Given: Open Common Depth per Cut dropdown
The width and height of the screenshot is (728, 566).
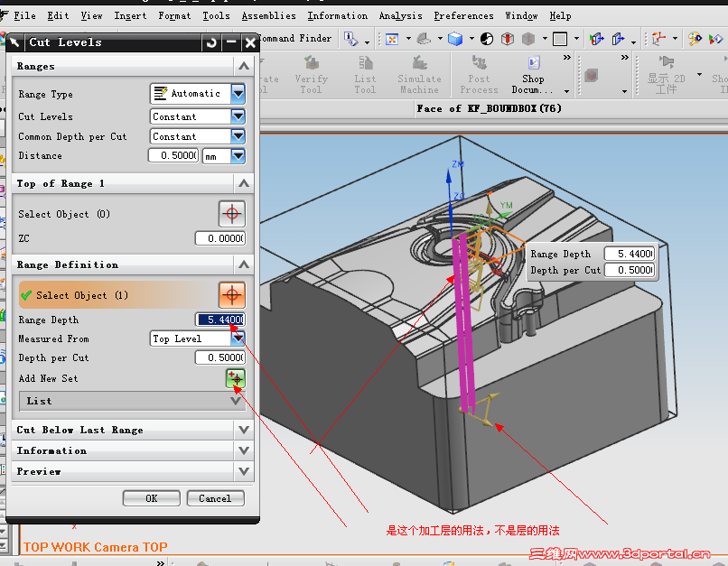Looking at the screenshot, I should click(x=238, y=136).
